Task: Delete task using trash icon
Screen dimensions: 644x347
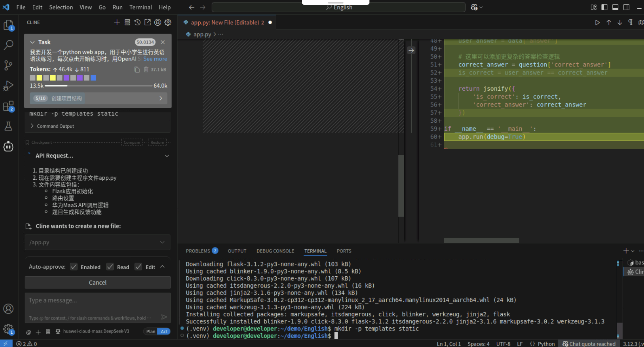Action: 146,70
